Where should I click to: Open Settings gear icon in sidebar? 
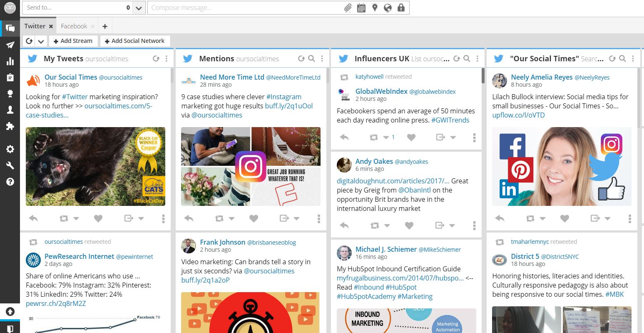[10, 149]
